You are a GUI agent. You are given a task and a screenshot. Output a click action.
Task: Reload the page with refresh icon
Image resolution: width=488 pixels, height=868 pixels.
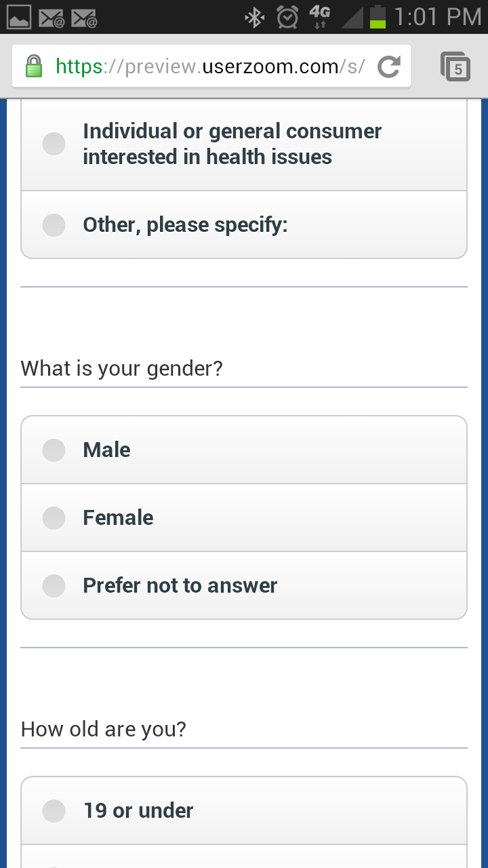coord(388,66)
